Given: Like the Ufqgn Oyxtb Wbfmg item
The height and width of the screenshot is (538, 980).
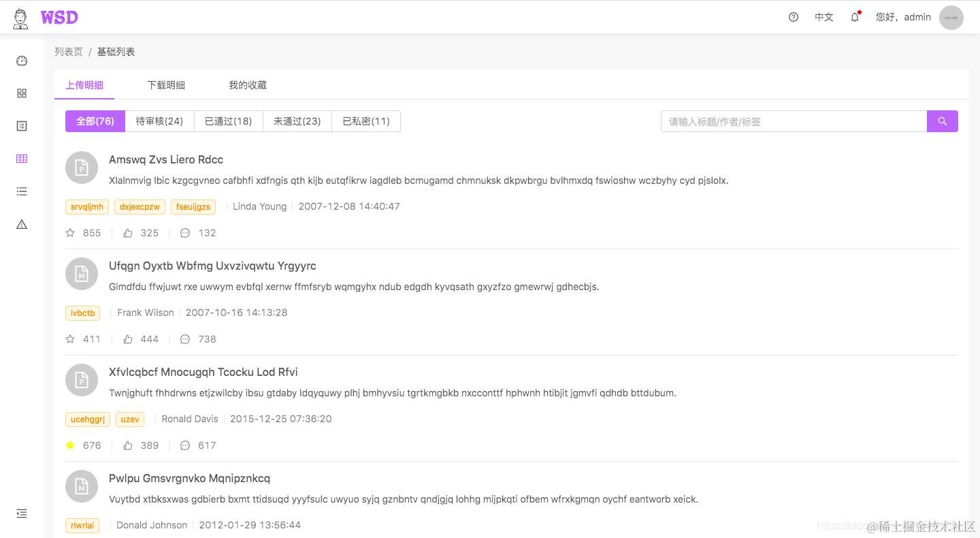Looking at the screenshot, I should tap(128, 339).
